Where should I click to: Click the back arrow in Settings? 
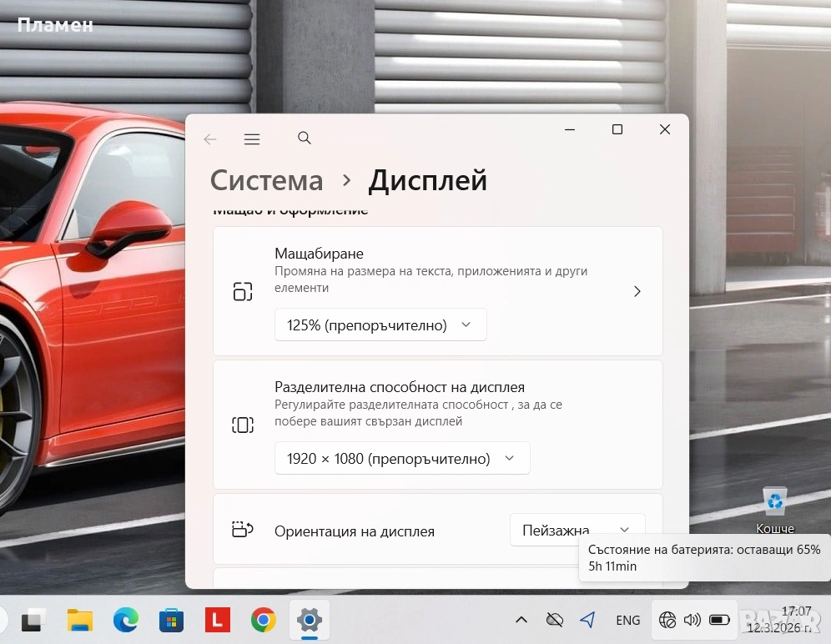[210, 139]
